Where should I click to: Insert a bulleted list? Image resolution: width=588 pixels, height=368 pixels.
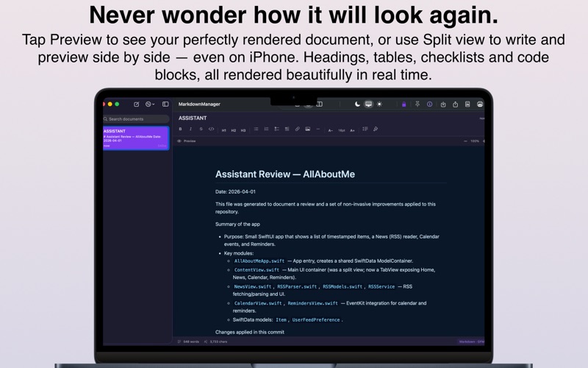256,130
